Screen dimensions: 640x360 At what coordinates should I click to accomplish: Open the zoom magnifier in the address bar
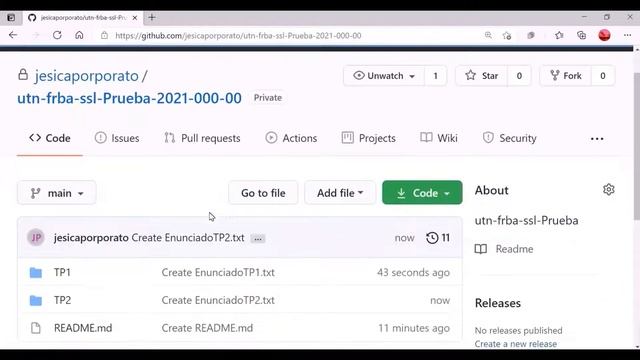tap(488, 35)
